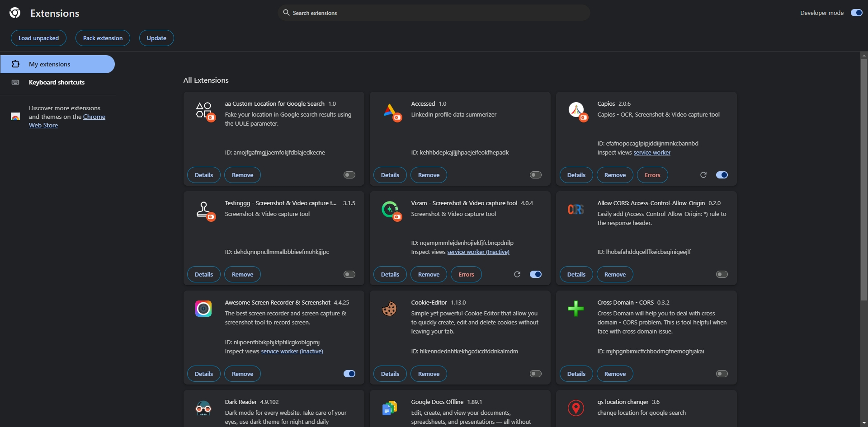Image resolution: width=868 pixels, height=427 pixels.
Task: Disable the Capios extension
Action: tap(722, 175)
